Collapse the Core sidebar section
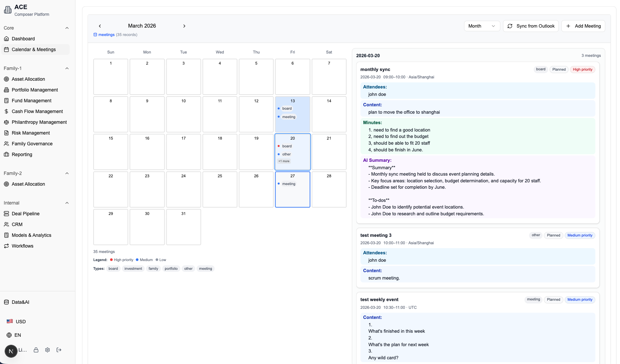The height and width of the screenshot is (364, 620). coord(67,28)
